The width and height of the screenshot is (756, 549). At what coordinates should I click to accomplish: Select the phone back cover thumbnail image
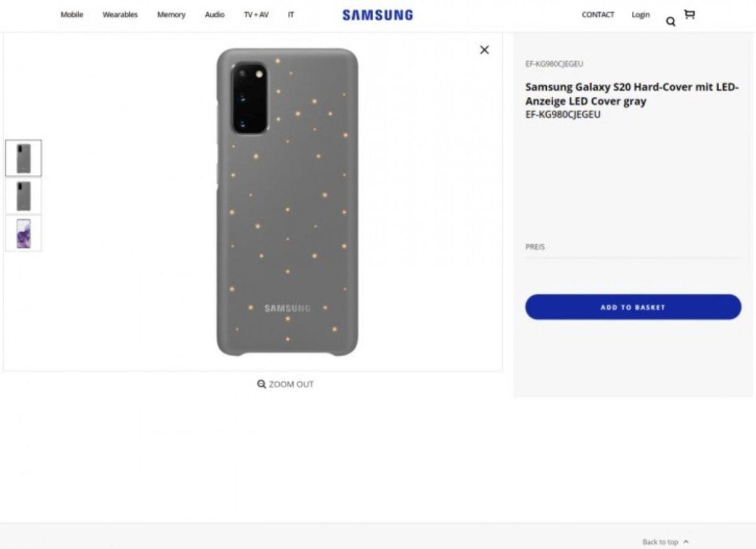(x=23, y=157)
